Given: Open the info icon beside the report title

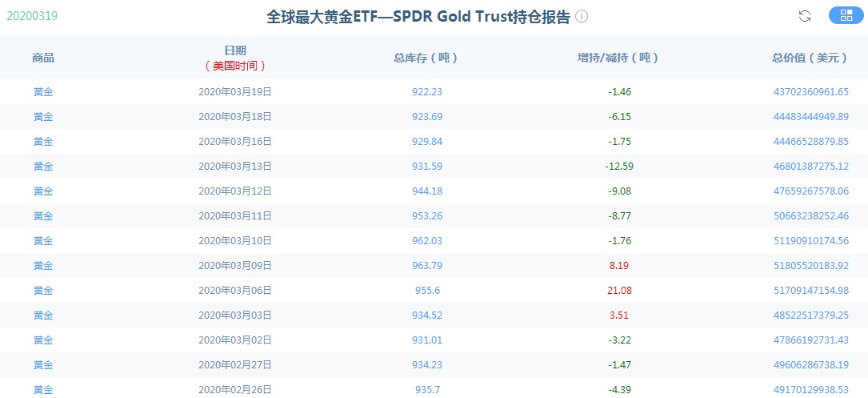Looking at the screenshot, I should (x=582, y=17).
